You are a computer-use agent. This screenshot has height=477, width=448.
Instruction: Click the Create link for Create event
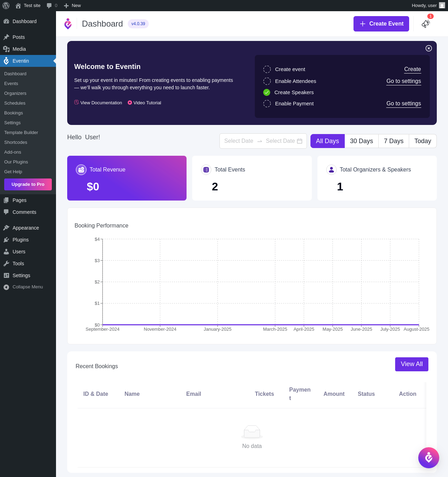tap(413, 69)
